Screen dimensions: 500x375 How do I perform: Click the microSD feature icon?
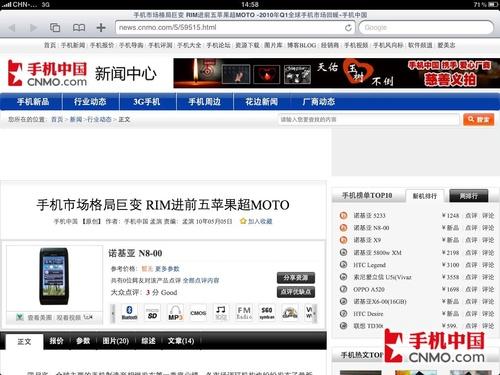click(x=152, y=313)
